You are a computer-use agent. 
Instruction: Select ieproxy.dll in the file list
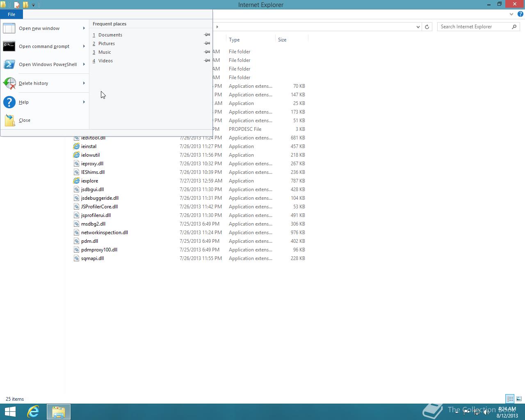point(92,164)
